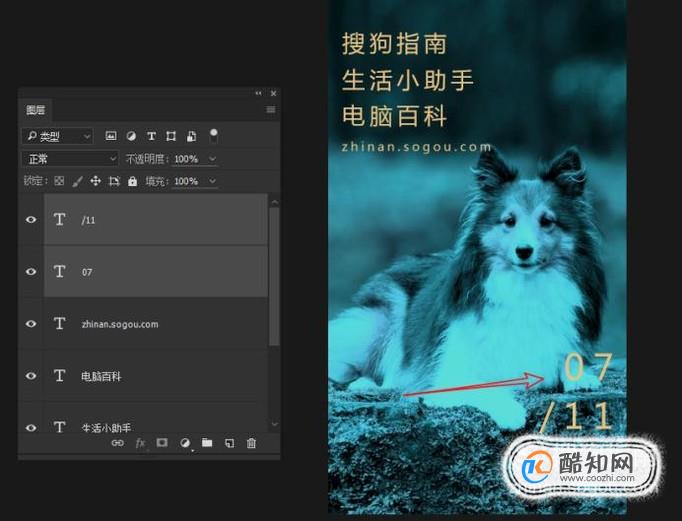Click the scroll up arrow of layers list
682x521 pixels.
274,203
